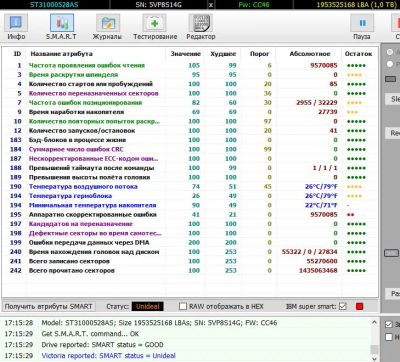The width and height of the screenshot is (400, 362).
Task: Select row Минимальная температура накопителя
Action: (190, 205)
